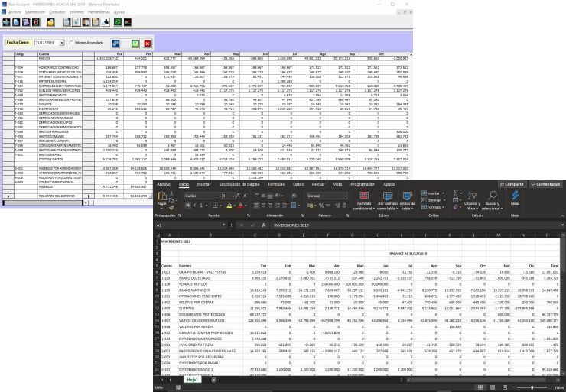Click the Excel add new sheet plus button
Image resolution: width=566 pixels, height=392 pixels.
pyautogui.click(x=213, y=380)
